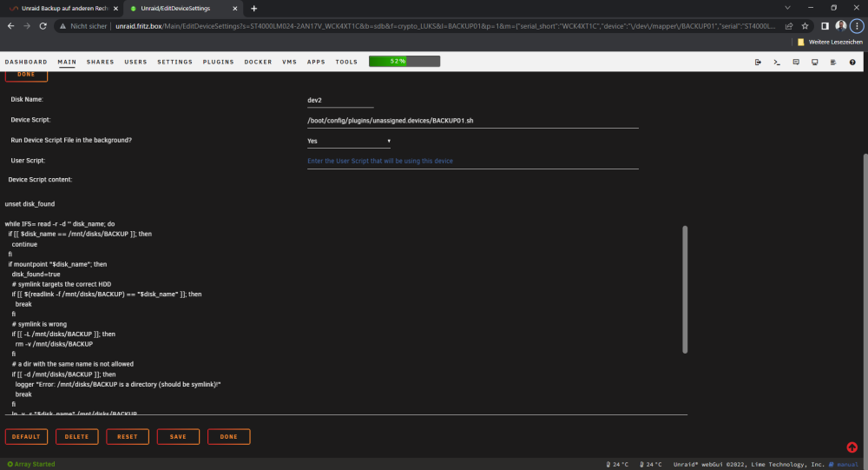Reload the page with refresh icon
The width and height of the screenshot is (868, 470).
pyautogui.click(x=43, y=26)
